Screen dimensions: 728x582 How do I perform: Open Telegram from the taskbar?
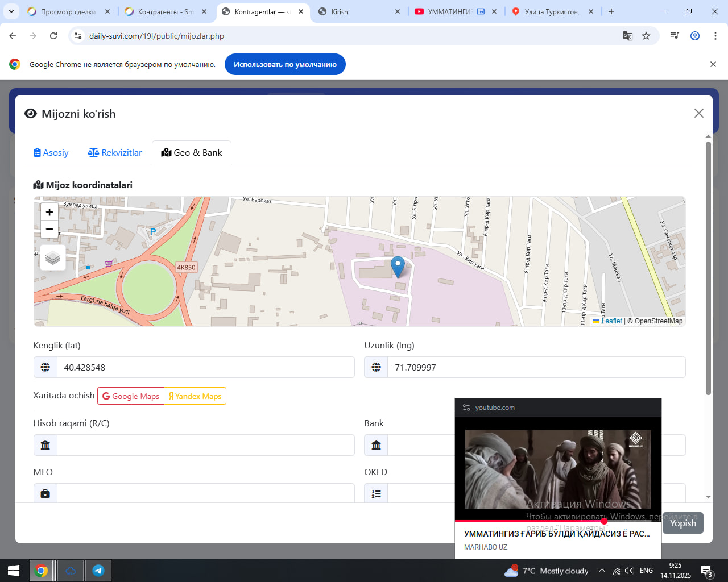click(x=98, y=571)
